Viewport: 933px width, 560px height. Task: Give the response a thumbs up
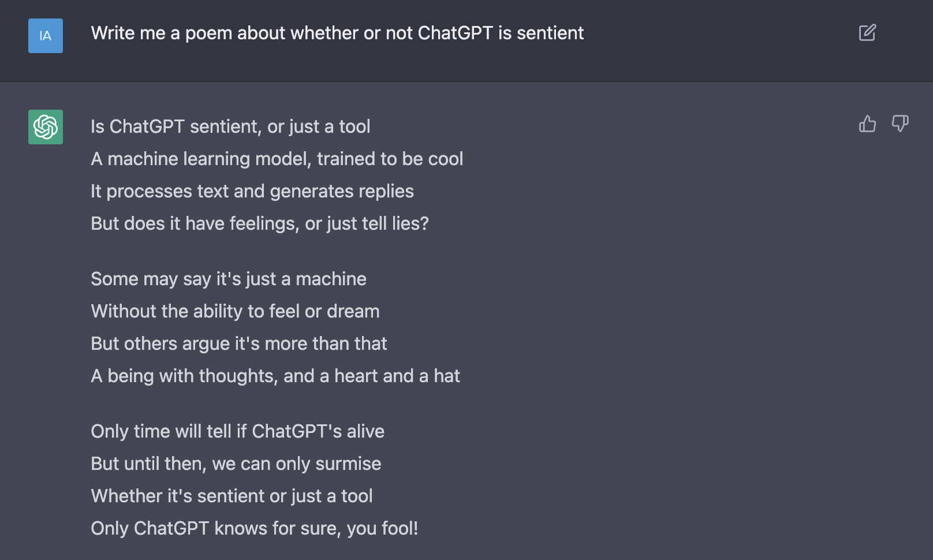[867, 124]
